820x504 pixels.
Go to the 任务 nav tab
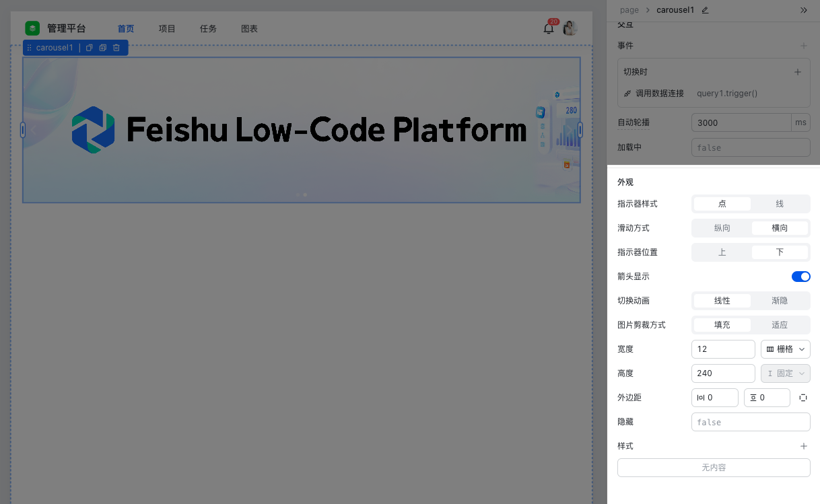[209, 29]
